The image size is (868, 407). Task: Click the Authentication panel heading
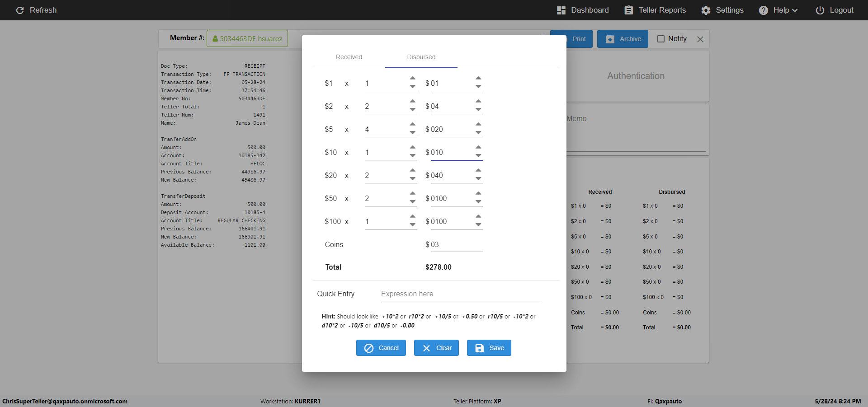point(636,76)
